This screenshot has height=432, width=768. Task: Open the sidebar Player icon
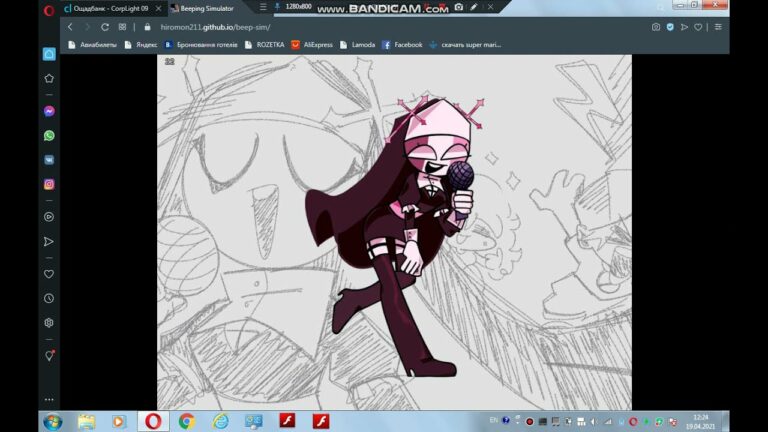click(49, 216)
